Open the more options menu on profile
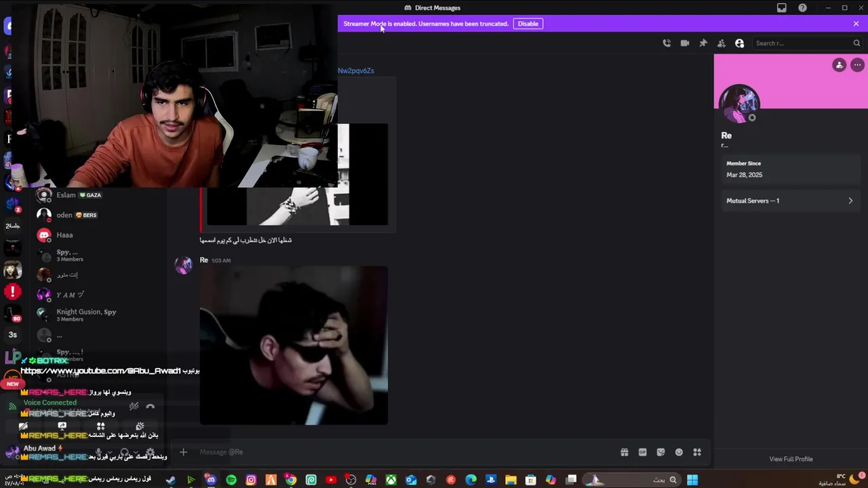 pyautogui.click(x=857, y=65)
